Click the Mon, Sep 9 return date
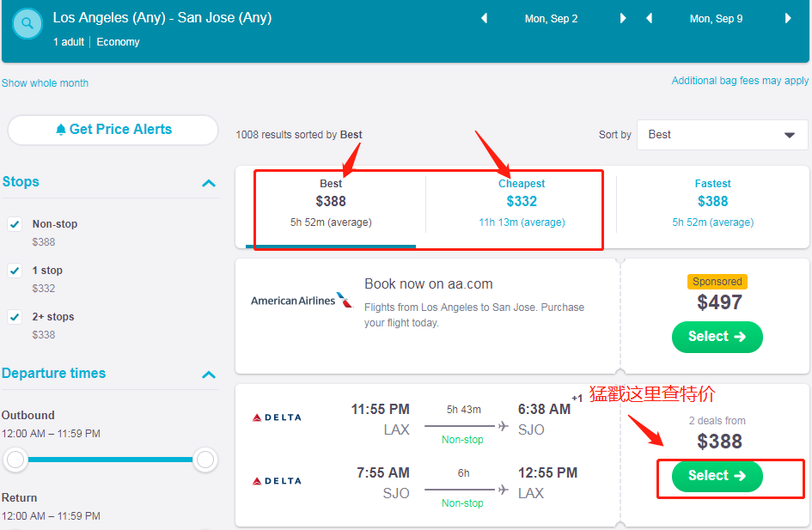The width and height of the screenshot is (812, 530). (x=716, y=19)
